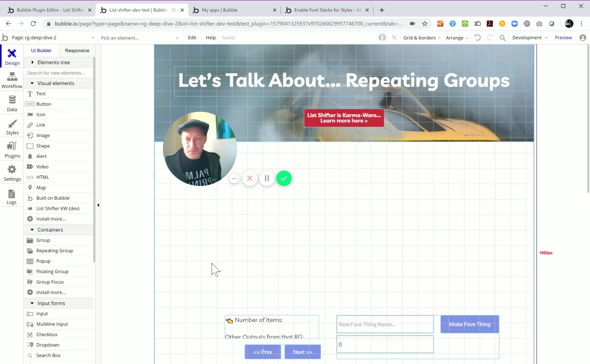The image size is (590, 364).
Task: Finish recording with green checkmark
Action: pos(284,178)
